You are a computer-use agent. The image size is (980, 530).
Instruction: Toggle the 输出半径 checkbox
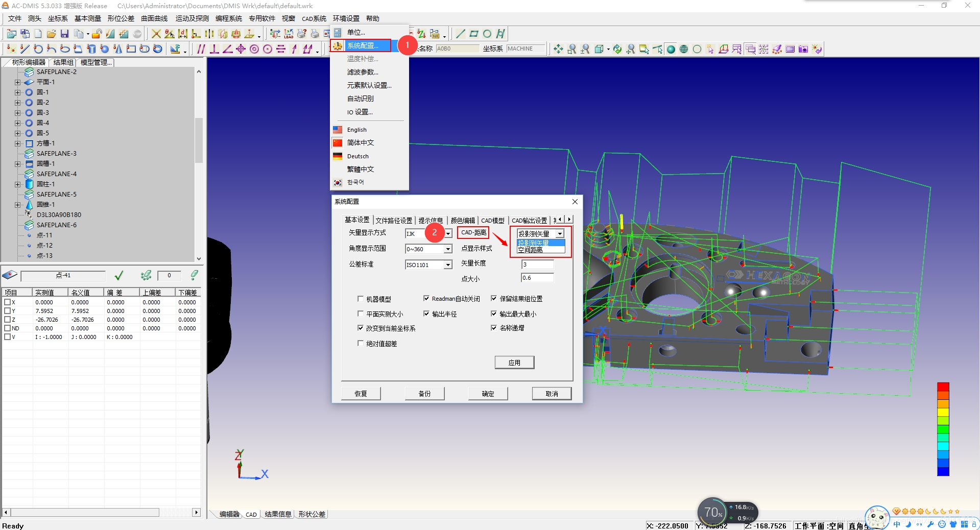[426, 314]
